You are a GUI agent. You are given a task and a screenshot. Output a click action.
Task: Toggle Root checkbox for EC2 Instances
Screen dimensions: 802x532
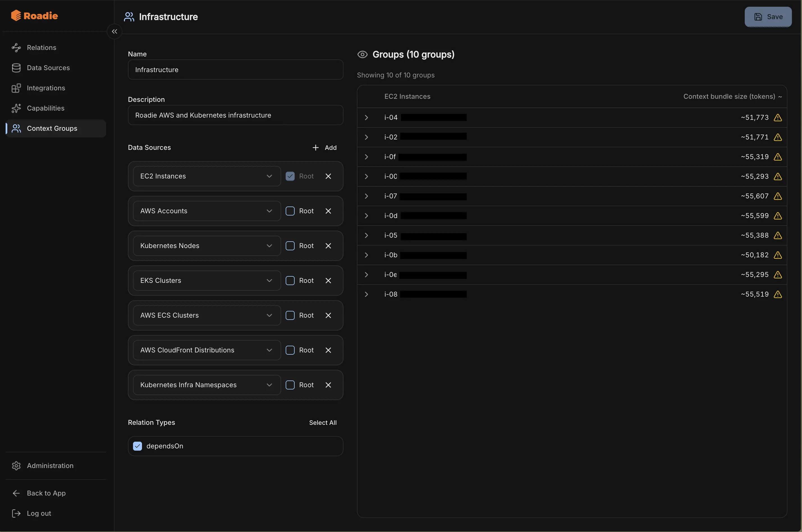click(x=290, y=176)
